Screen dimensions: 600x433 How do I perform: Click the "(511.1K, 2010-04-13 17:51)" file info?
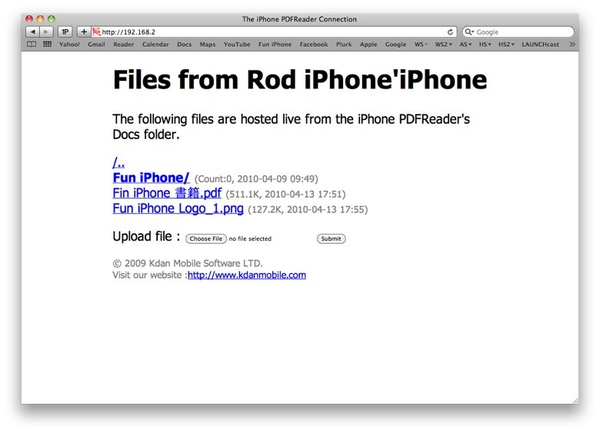pos(285,194)
